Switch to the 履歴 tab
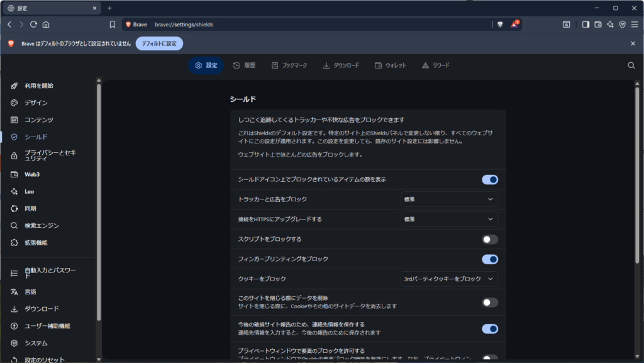The width and height of the screenshot is (644, 363). point(244,65)
